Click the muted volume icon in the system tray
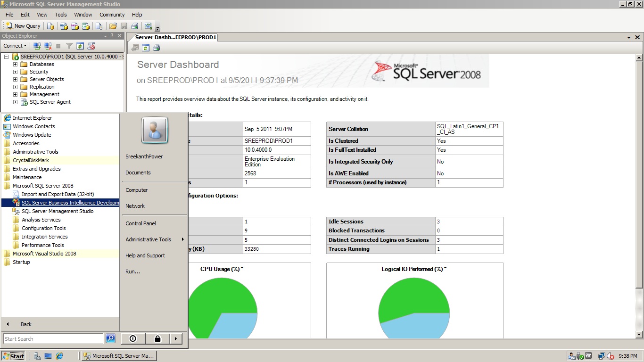 point(610,356)
